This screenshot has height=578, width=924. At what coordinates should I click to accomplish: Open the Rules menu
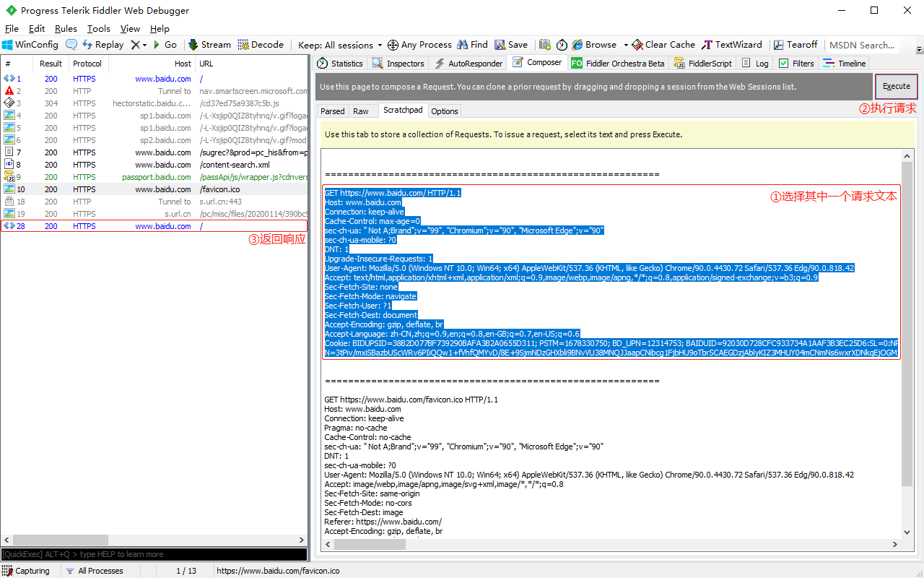click(x=66, y=29)
